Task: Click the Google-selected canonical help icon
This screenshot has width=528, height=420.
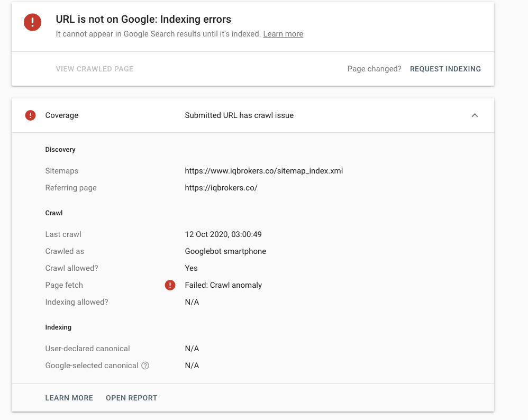Action: click(145, 366)
